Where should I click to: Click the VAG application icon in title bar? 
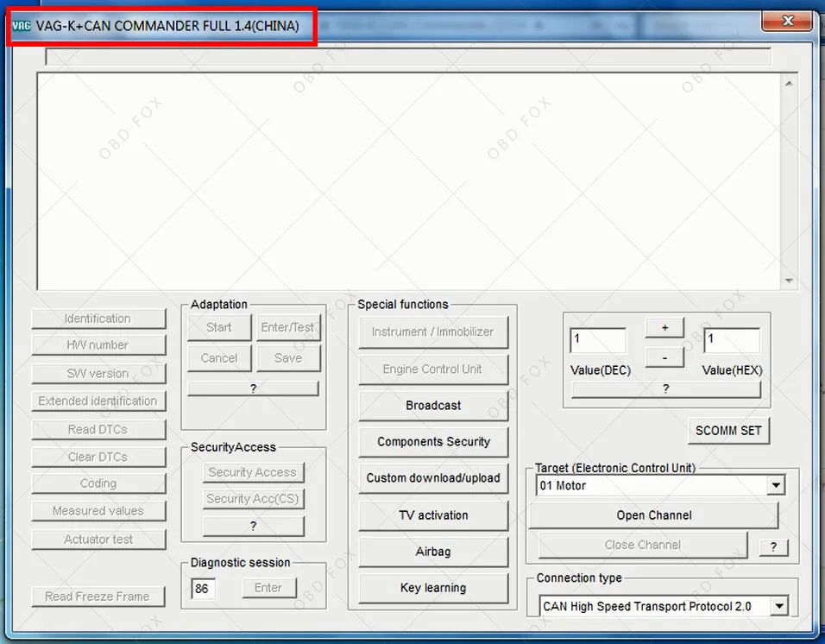(x=22, y=26)
